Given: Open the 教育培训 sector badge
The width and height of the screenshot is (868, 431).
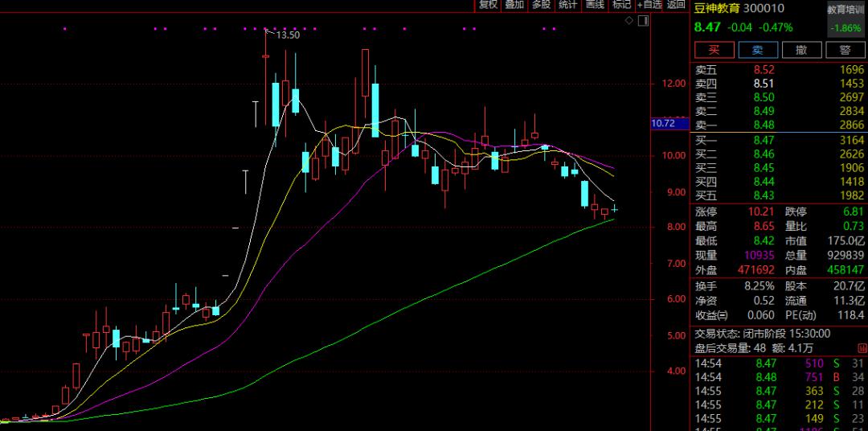Looking at the screenshot, I should click(x=846, y=10).
